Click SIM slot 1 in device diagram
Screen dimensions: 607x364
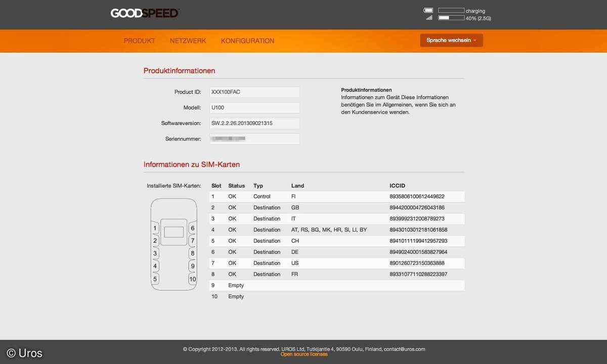click(155, 229)
